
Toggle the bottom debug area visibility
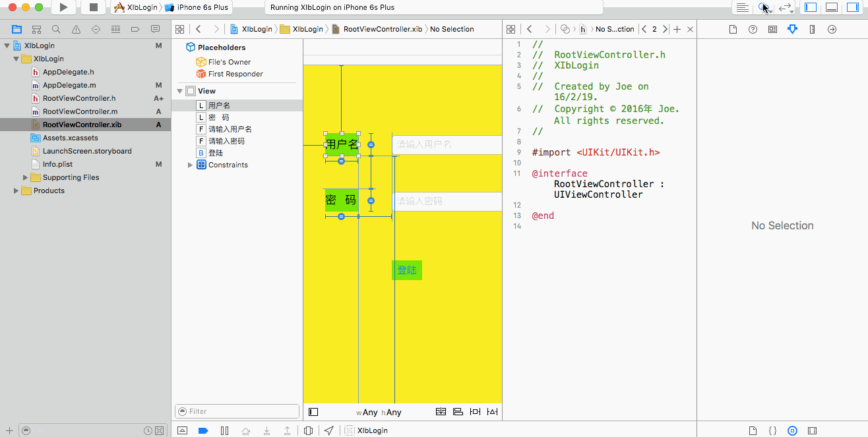point(832,7)
